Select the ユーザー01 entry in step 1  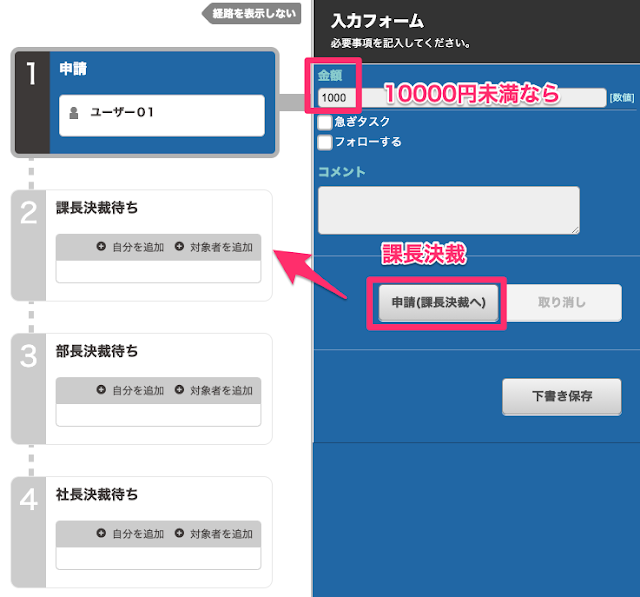162,115
